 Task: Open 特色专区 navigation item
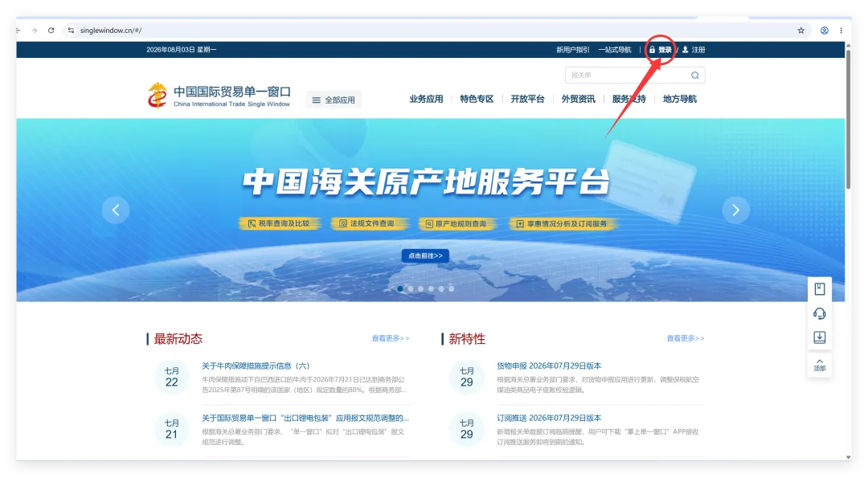coord(477,99)
